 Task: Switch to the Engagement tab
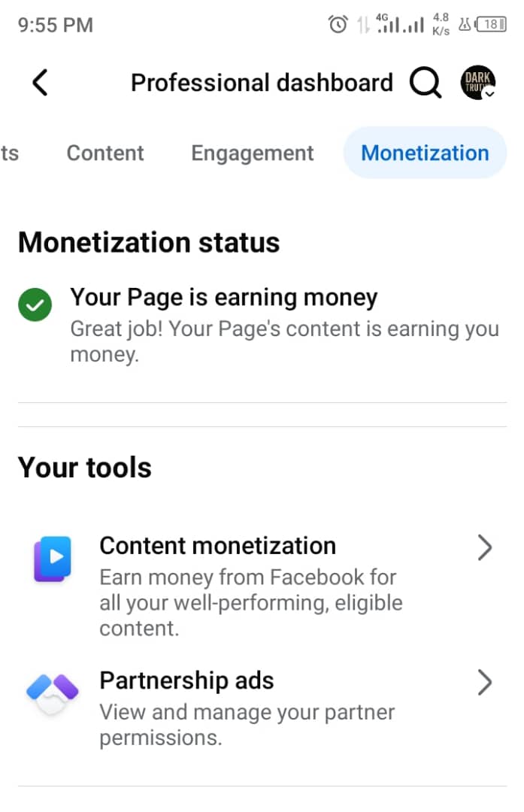(253, 153)
